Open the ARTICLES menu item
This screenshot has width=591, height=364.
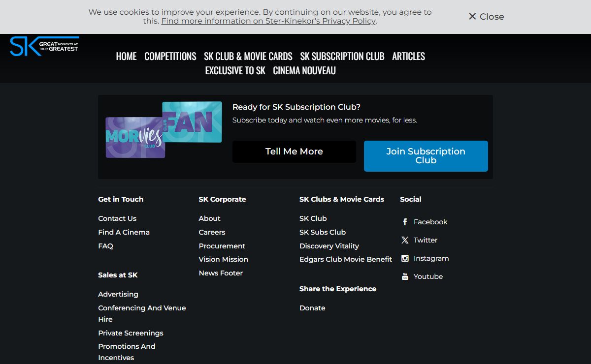pos(408,56)
